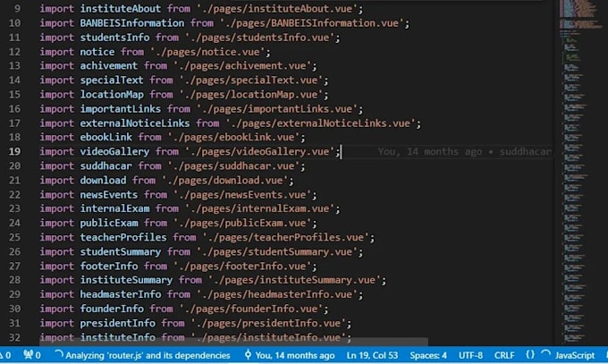Click the './pages/newsEvents.vue' path string

(242, 194)
